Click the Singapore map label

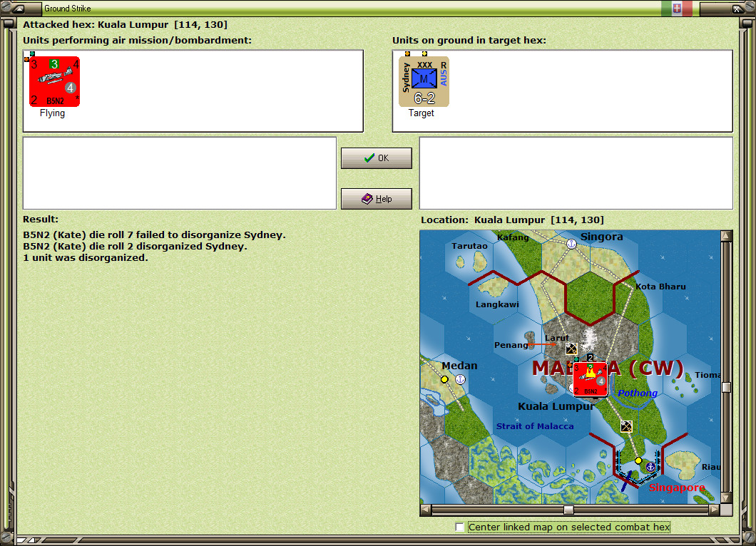click(677, 488)
